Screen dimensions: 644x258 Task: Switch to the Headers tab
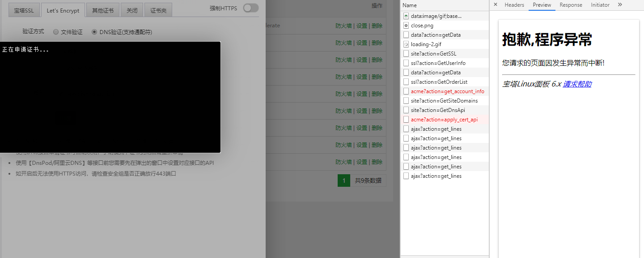pos(514,5)
